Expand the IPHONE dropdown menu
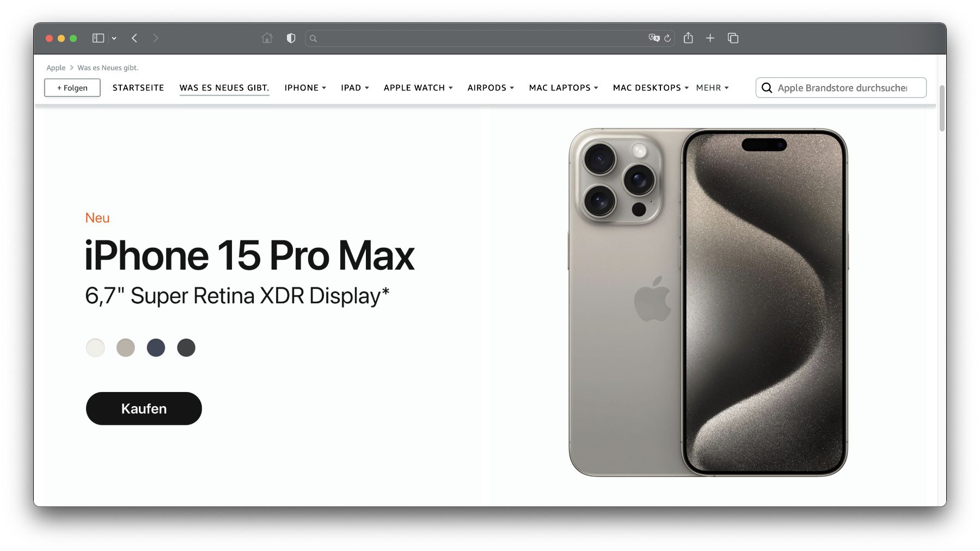This screenshot has height=551, width=980. 305,88
